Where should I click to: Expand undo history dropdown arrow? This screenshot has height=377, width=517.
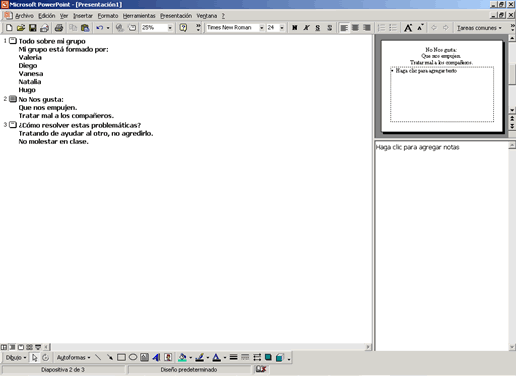[108, 28]
